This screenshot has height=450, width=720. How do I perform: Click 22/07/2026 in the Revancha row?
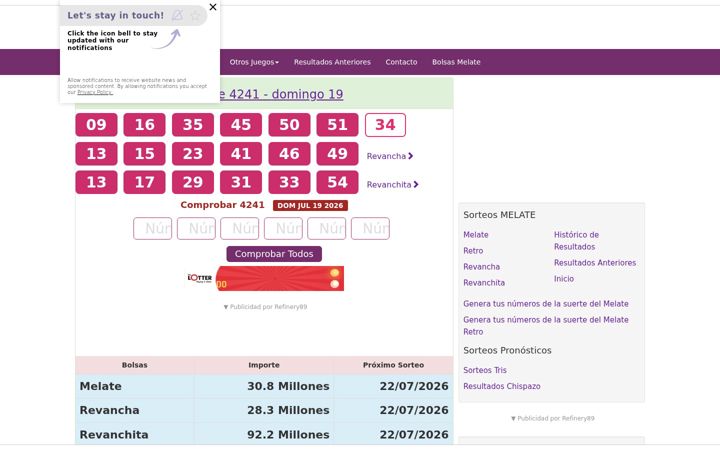[x=414, y=410]
